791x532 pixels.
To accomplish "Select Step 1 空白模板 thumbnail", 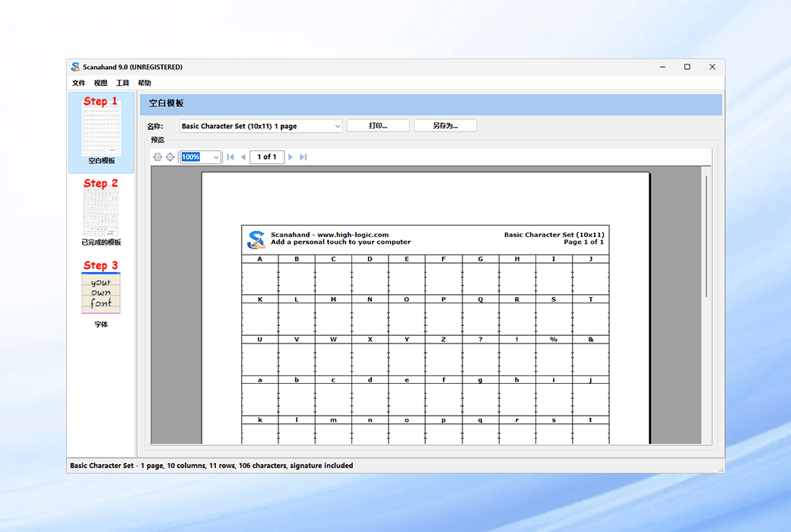I will coord(101,132).
